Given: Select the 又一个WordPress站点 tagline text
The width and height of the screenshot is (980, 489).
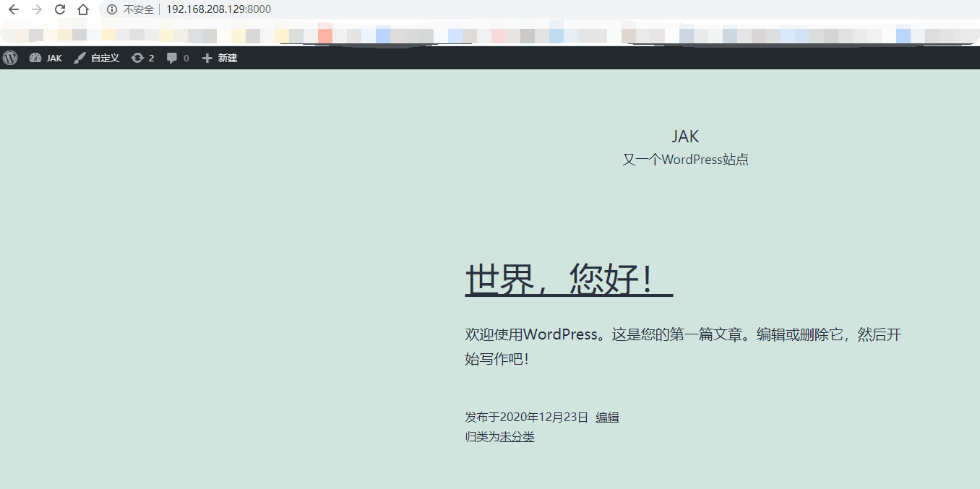Looking at the screenshot, I should point(686,160).
